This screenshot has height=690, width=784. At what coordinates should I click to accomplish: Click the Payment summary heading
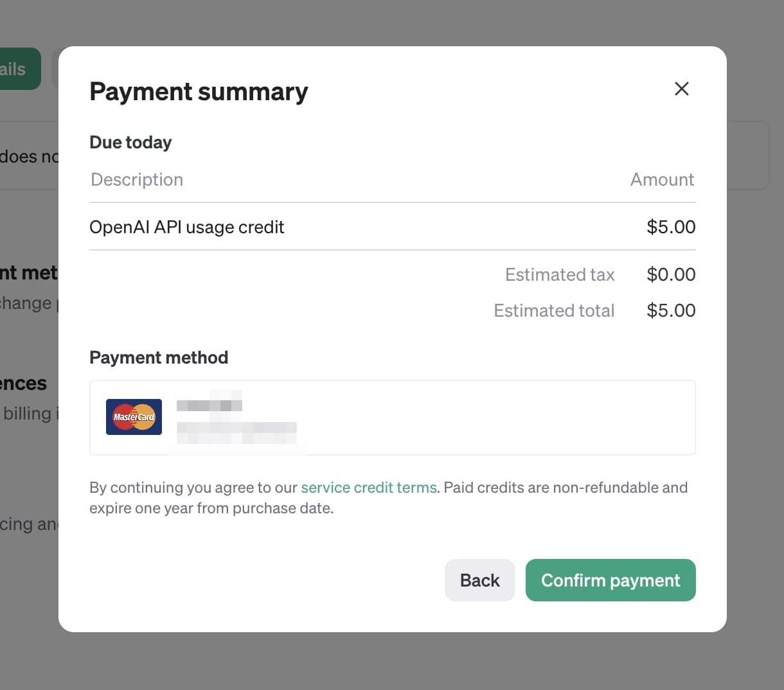point(199,91)
